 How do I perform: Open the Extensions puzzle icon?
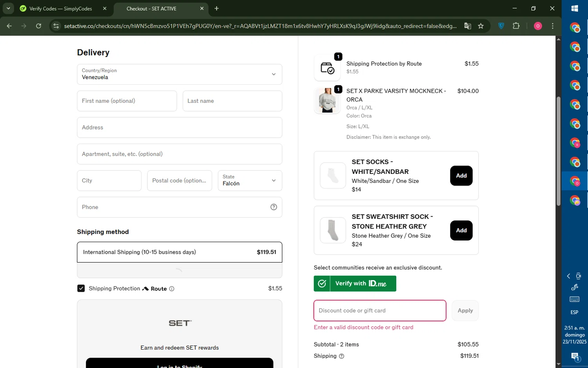(x=516, y=26)
